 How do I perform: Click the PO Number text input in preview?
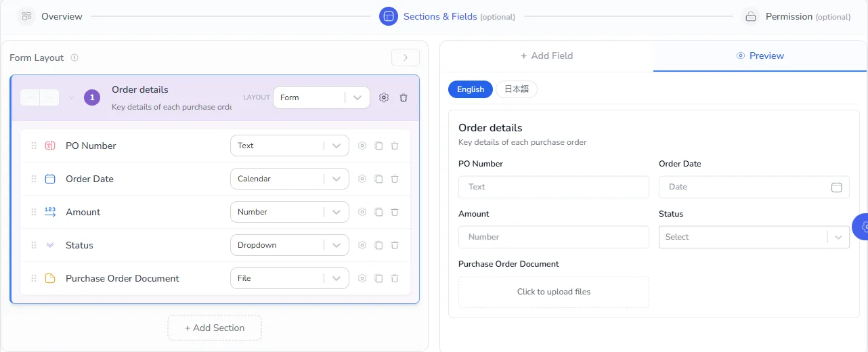coord(554,187)
